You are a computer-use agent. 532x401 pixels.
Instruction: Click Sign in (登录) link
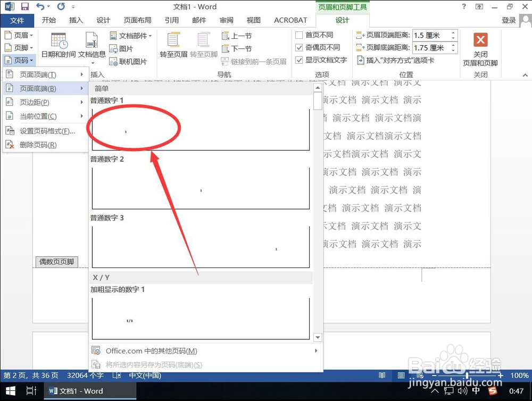(509, 20)
